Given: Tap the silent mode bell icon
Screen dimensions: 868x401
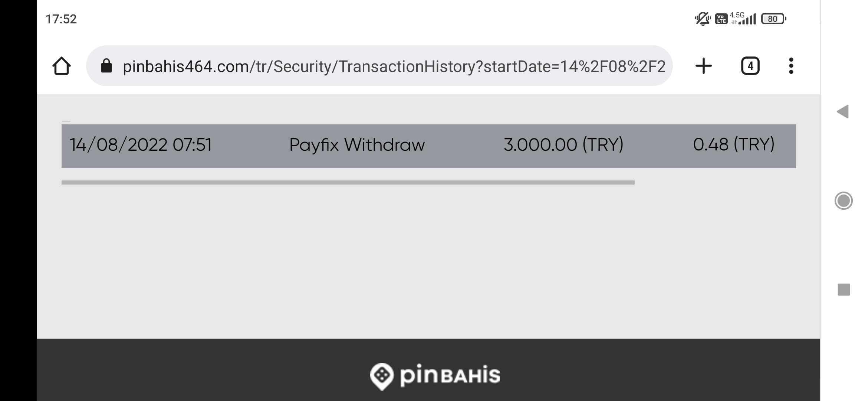Looking at the screenshot, I should [702, 19].
